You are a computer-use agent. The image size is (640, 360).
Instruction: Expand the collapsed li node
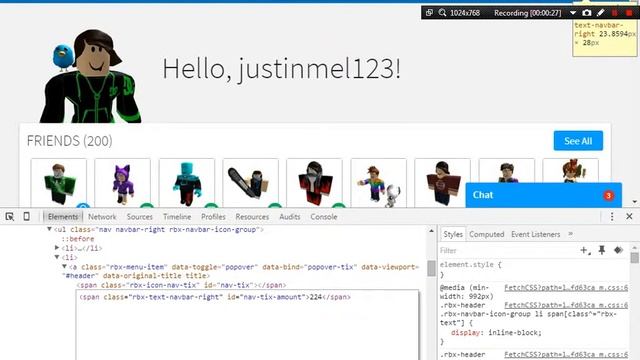click(x=57, y=248)
